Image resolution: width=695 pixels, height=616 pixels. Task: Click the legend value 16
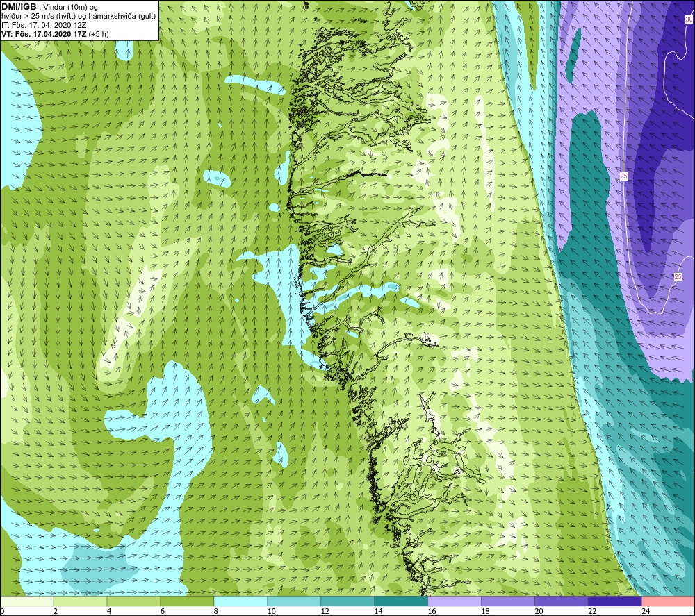pos(432,611)
